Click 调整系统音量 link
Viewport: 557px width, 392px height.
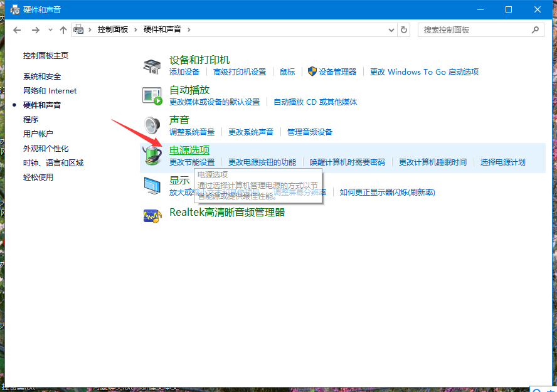[192, 132]
